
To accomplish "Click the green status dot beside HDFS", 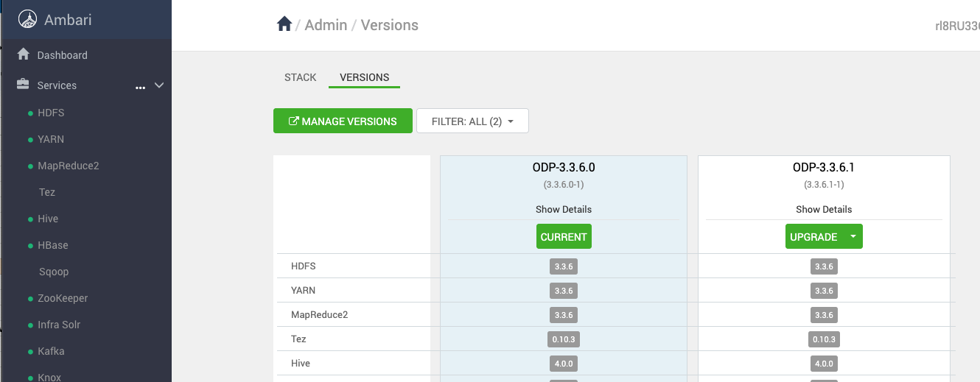I will coord(30,113).
